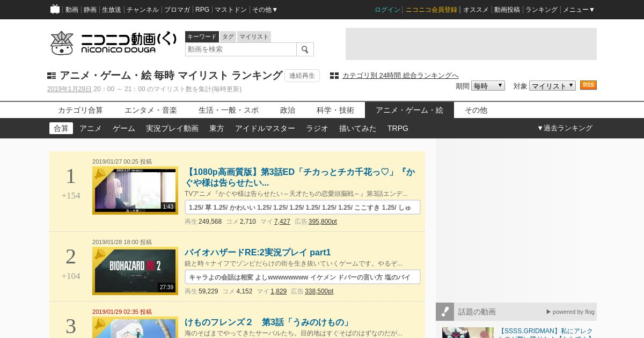Expand ▼過去ランキング
Viewport: 644px width, 338px height.
(x=565, y=128)
